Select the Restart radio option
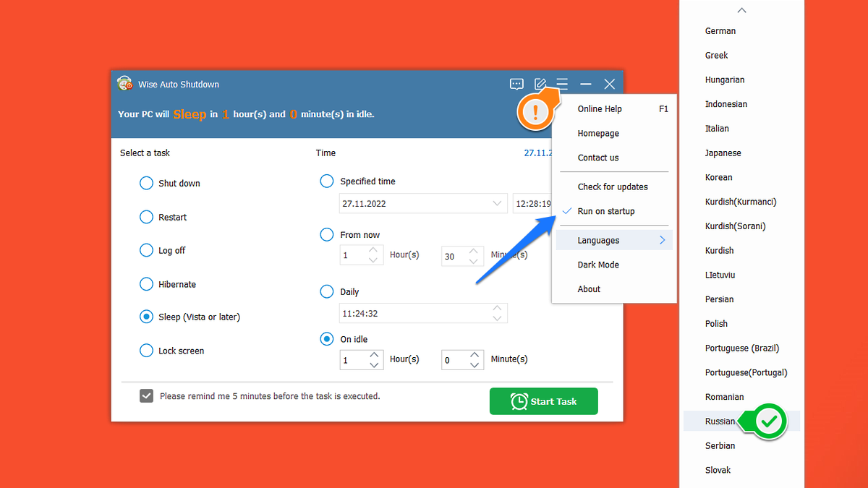This screenshot has width=868, height=488. pyautogui.click(x=146, y=217)
